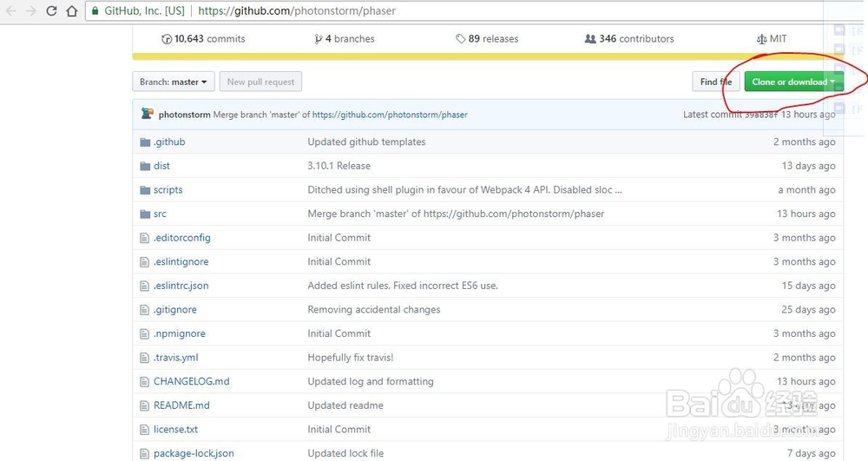View the 346 contributors tab
Viewport: 868px width, 461px height.
pyautogui.click(x=629, y=39)
